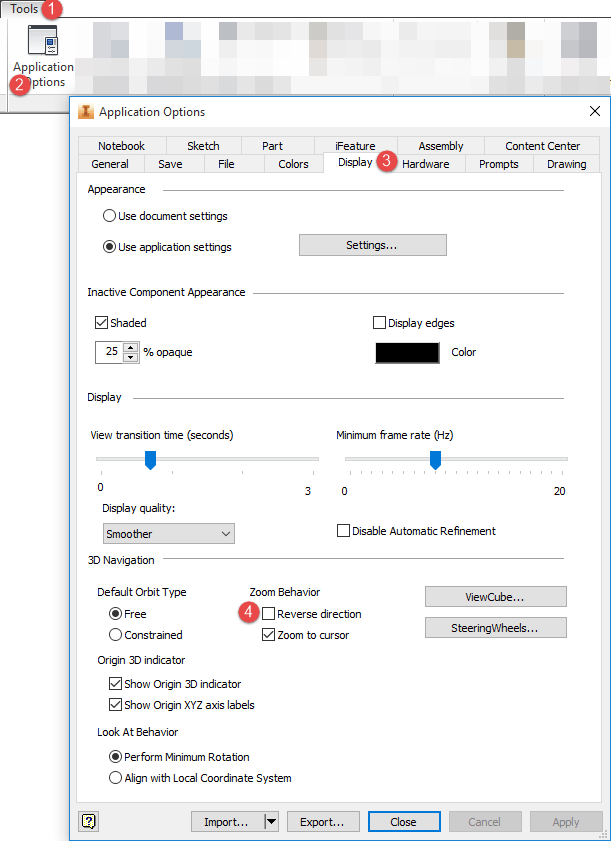Click the Import... button
Image resolution: width=611 pixels, height=841 pixels.
(229, 822)
